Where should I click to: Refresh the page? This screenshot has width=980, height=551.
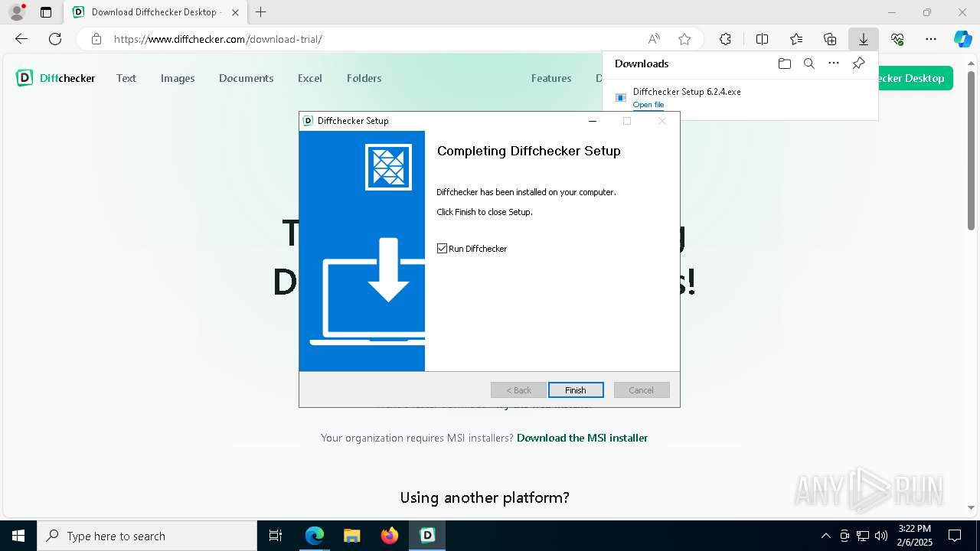point(55,39)
